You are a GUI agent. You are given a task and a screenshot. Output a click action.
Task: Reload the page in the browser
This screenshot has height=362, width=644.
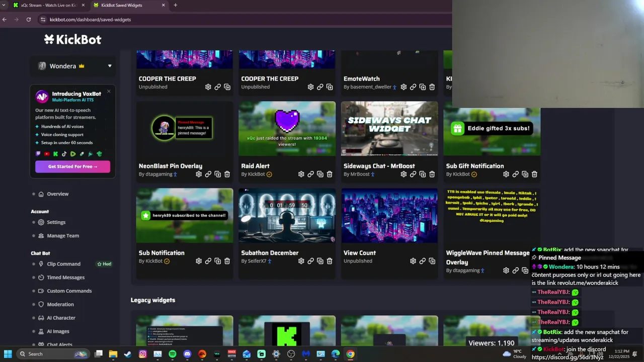point(29,20)
